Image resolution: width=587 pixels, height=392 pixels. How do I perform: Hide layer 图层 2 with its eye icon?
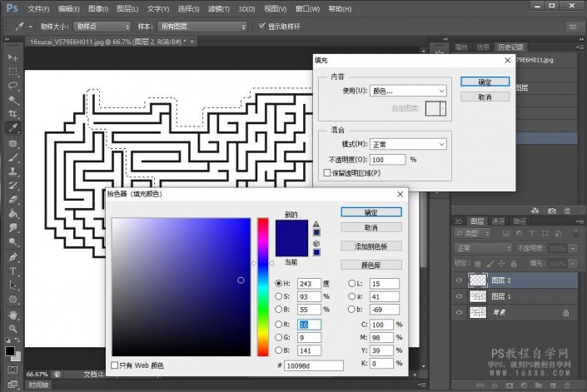[459, 280]
